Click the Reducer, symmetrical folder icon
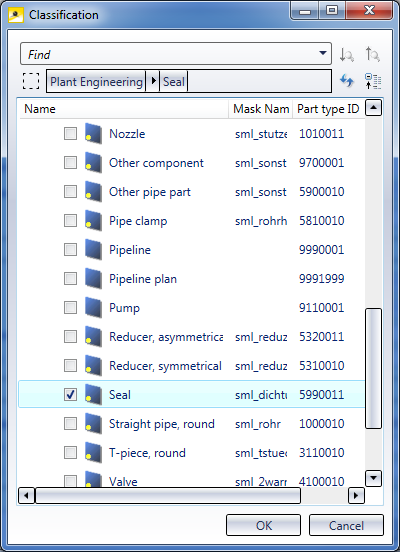 click(x=93, y=366)
